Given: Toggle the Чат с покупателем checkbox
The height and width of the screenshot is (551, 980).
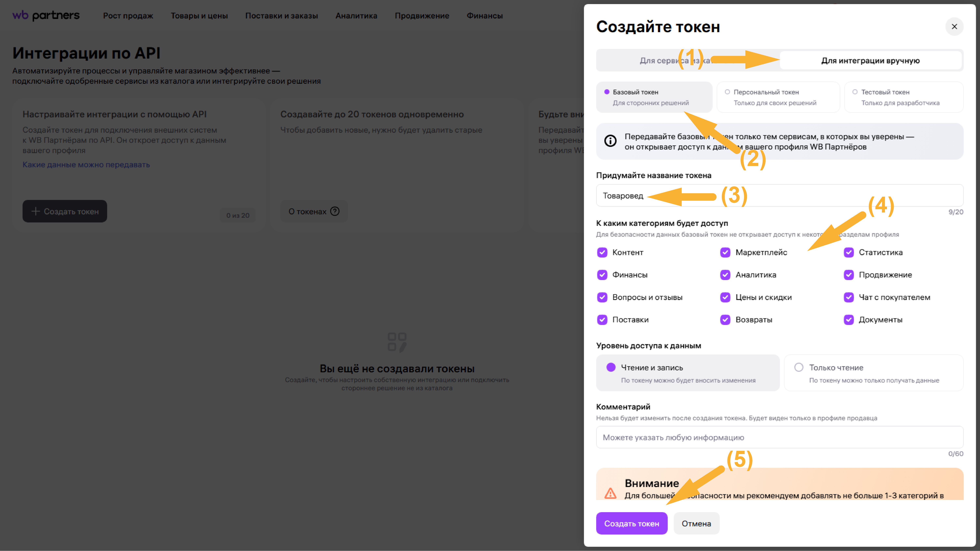Looking at the screenshot, I should 849,297.
